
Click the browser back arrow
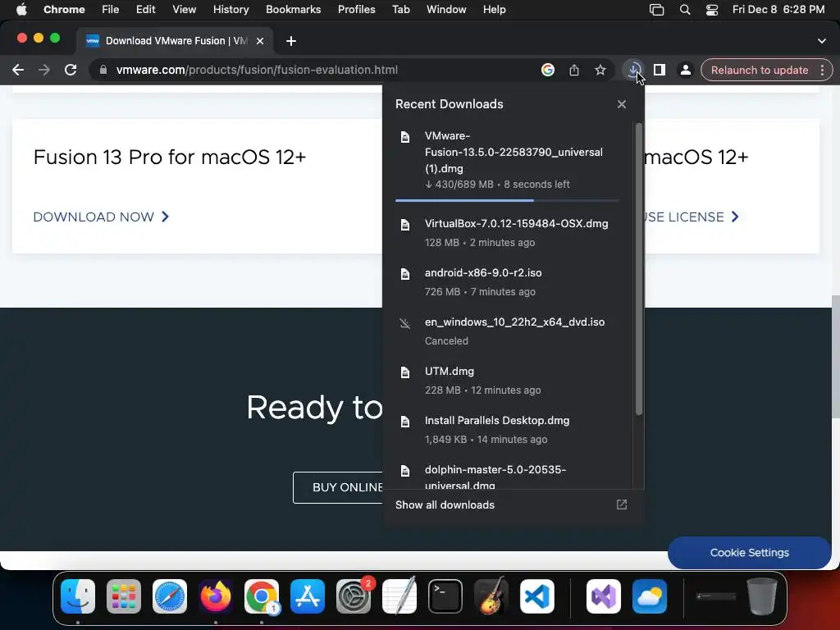pyautogui.click(x=18, y=70)
